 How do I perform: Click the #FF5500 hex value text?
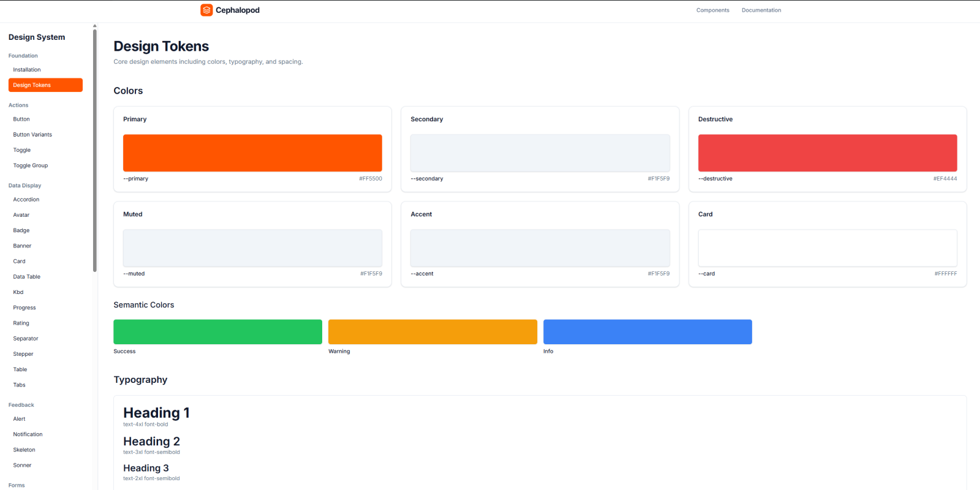click(x=371, y=179)
